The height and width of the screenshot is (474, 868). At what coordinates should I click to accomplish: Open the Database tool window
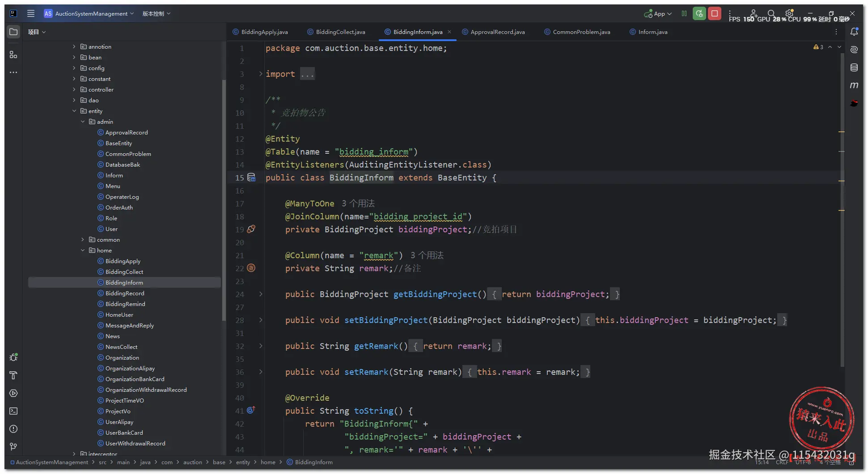[x=854, y=67]
